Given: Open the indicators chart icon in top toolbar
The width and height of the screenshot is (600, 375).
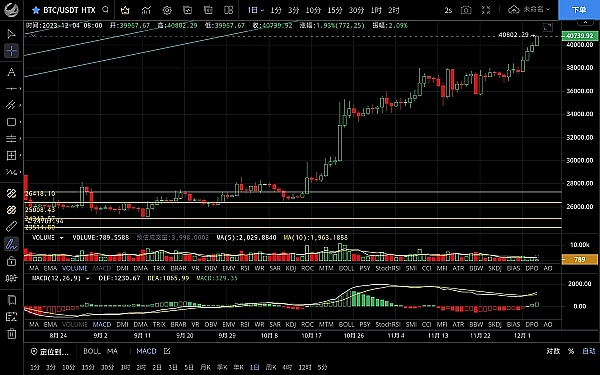Looking at the screenshot, I should [146, 10].
